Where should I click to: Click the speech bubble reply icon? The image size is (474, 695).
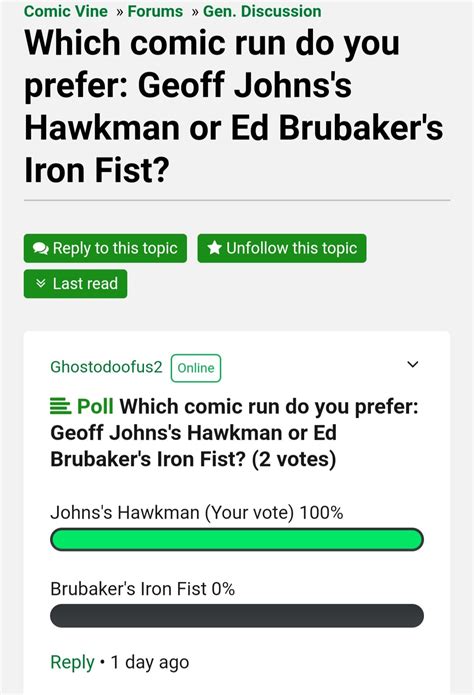tap(41, 249)
